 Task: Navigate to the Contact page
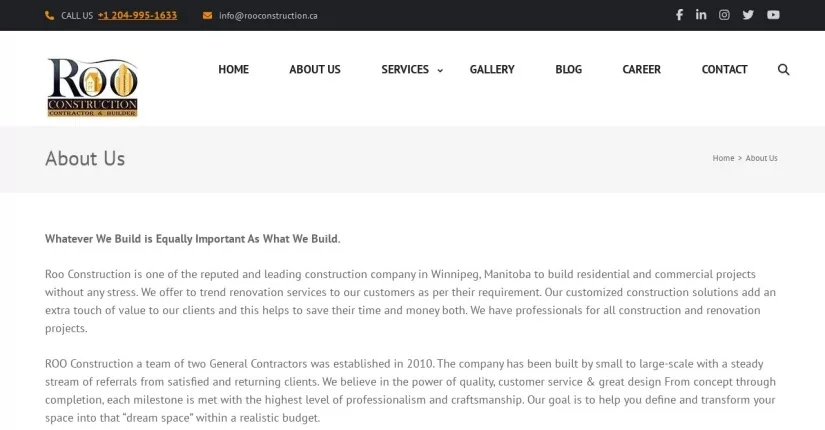point(725,69)
